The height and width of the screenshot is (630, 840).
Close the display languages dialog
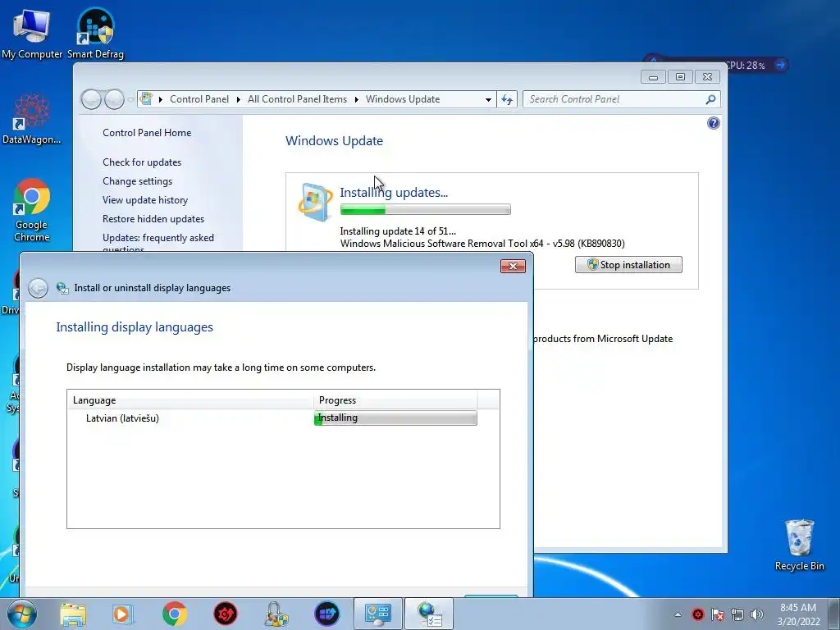click(x=513, y=267)
